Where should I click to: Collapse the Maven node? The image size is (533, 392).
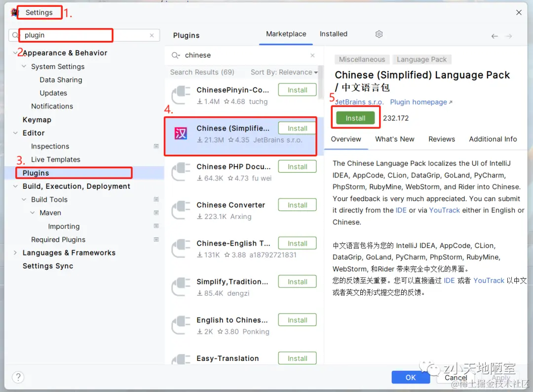click(32, 213)
